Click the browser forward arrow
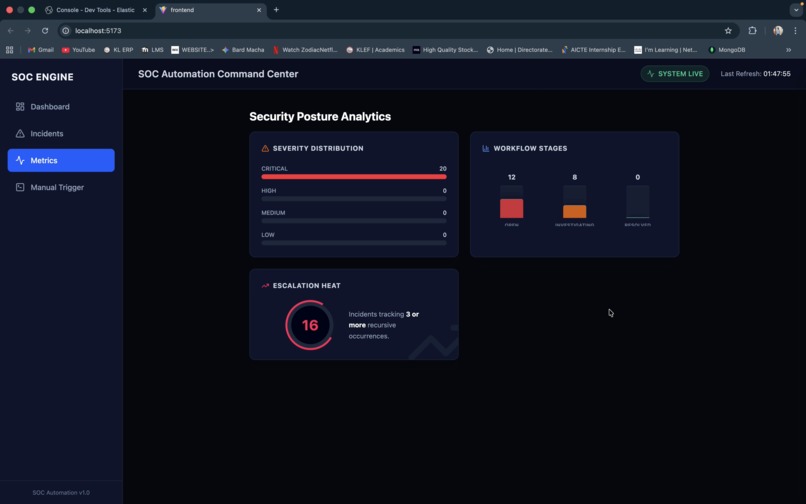Viewport: 806px width, 504px height. click(28, 31)
